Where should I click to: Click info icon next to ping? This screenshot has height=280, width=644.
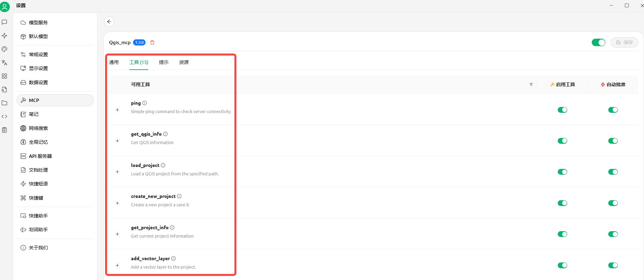point(144,103)
